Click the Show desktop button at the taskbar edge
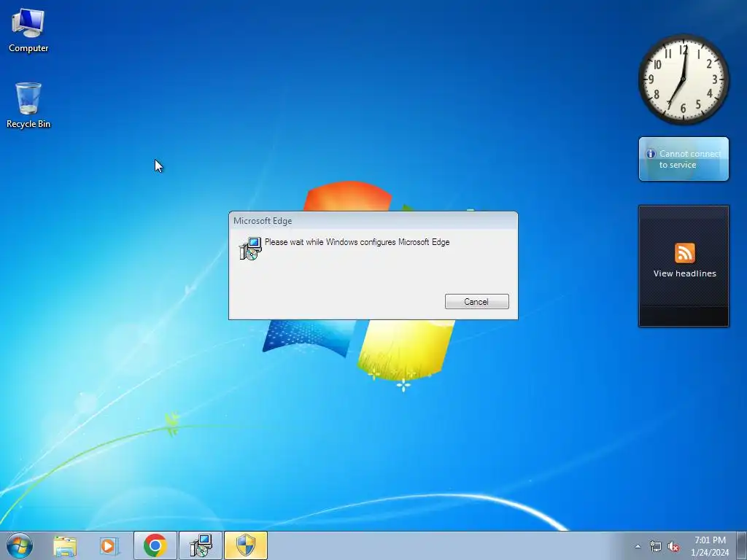 coord(741,545)
